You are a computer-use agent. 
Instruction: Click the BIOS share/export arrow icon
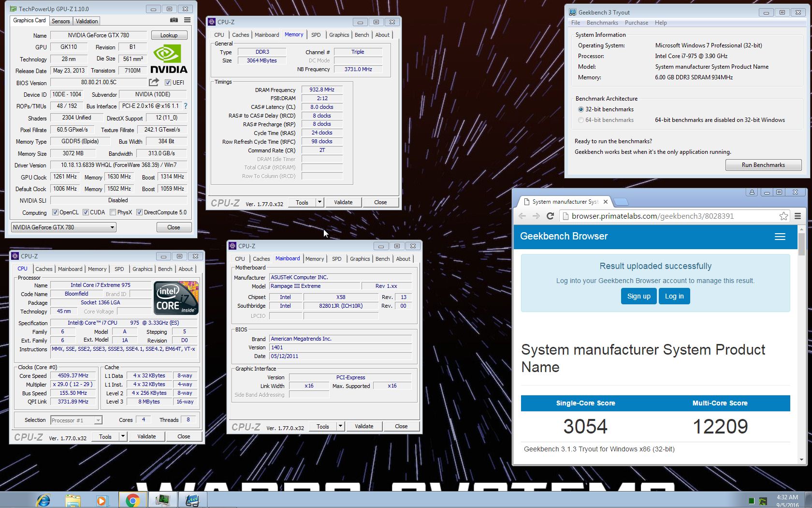point(154,82)
